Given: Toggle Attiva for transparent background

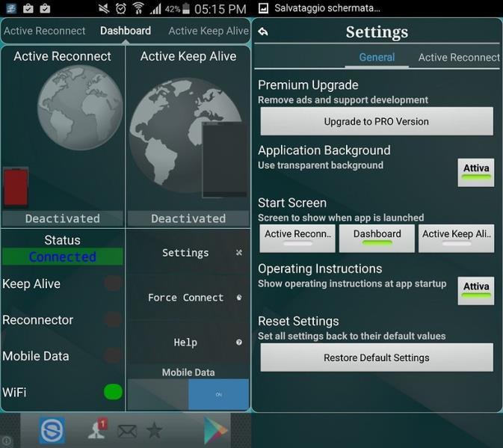Looking at the screenshot, I should point(476,172).
